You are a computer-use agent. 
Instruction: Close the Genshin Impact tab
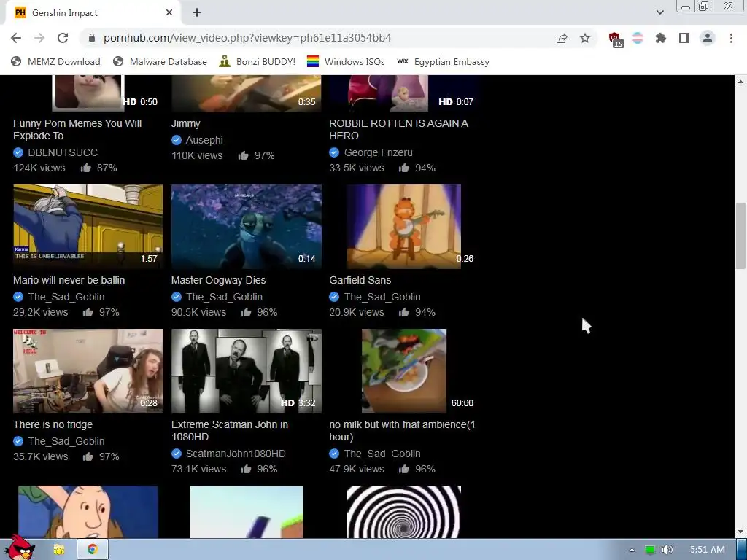(x=169, y=12)
